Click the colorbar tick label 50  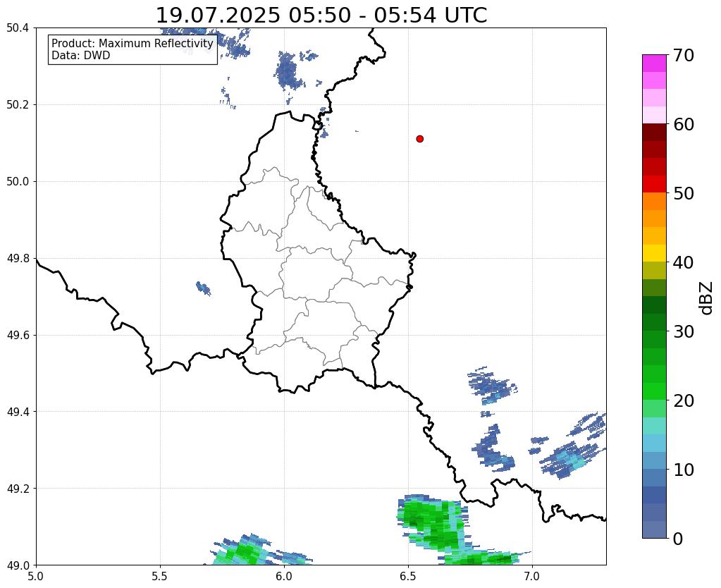coord(683,193)
